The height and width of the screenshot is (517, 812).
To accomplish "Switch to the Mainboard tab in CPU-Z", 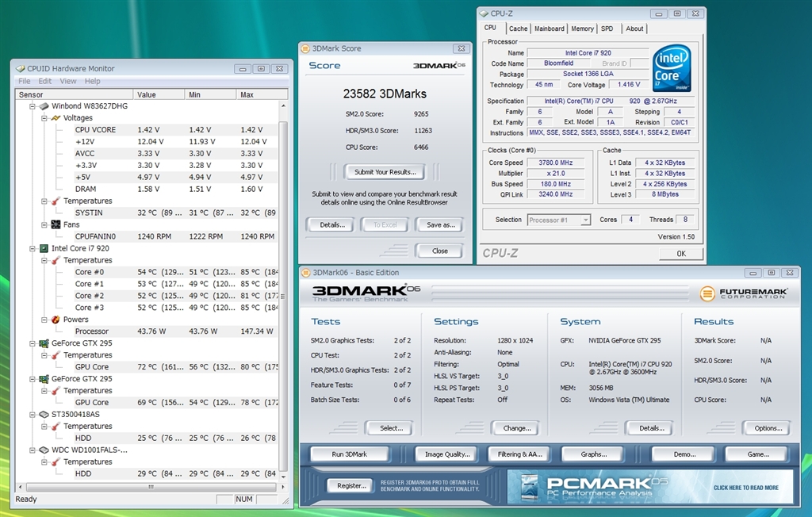I will (549, 29).
